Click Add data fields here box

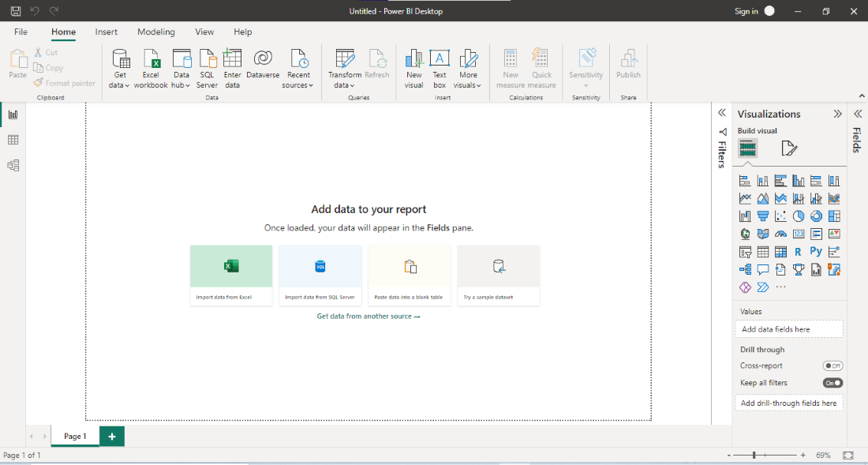tap(789, 329)
